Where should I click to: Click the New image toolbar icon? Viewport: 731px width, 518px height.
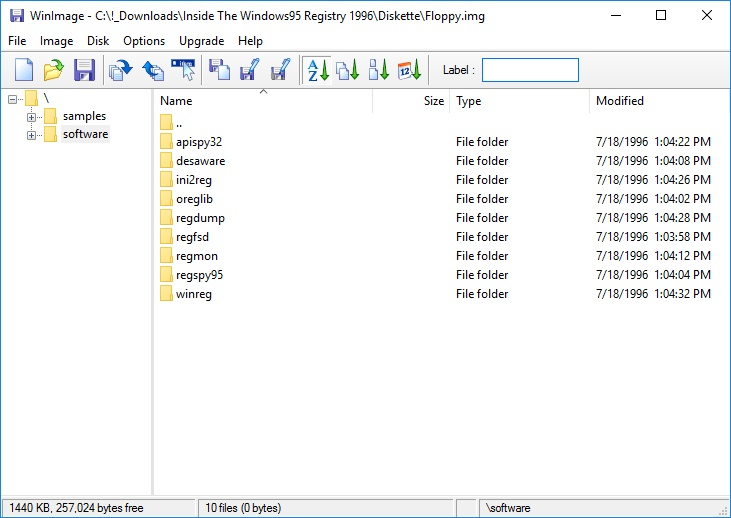point(24,70)
